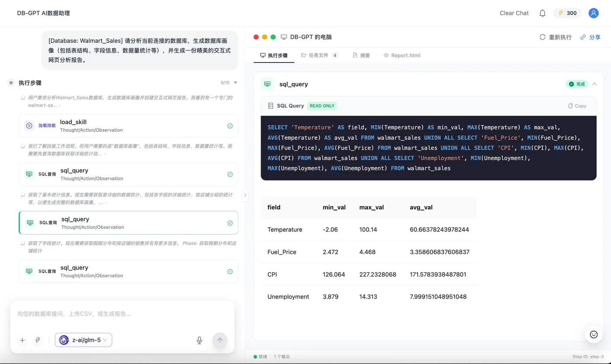Click the panel collapse arrow handle
The height and width of the screenshot is (364, 611).
(x=245, y=195)
